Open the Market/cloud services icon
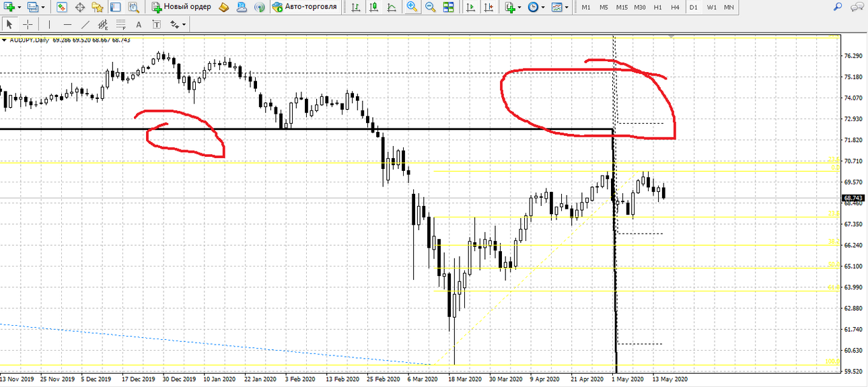Viewport: 868px width, 387px height. 241,7
